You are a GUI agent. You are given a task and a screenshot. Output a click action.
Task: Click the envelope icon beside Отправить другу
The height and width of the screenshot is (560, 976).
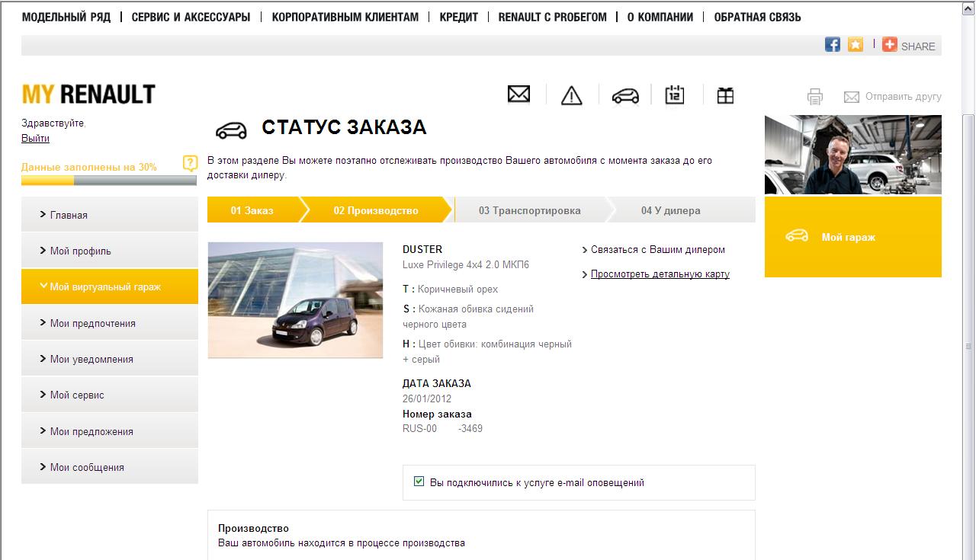coord(852,97)
